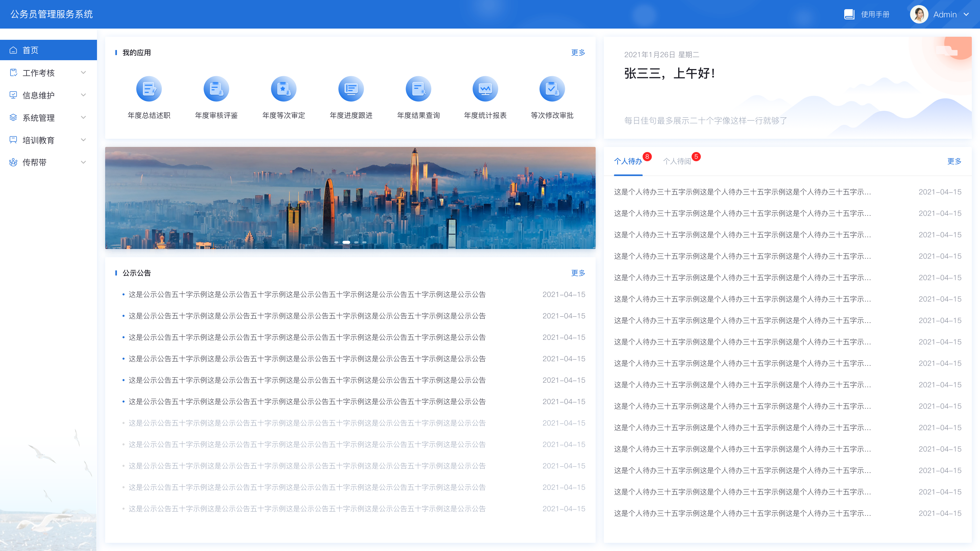Expand the 传帮带 menu chevron
The width and height of the screenshot is (980, 551).
click(83, 162)
